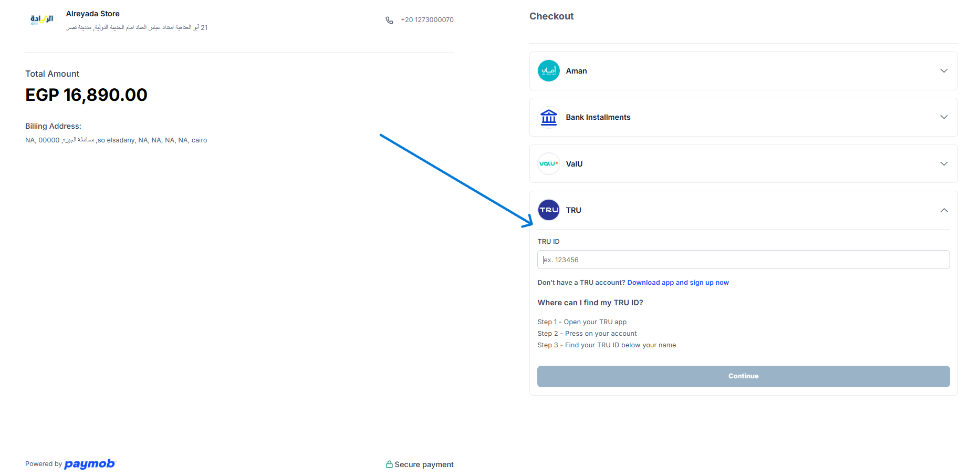The width and height of the screenshot is (980, 475).
Task: Click the Alreyada Store name heading
Action: [93, 14]
